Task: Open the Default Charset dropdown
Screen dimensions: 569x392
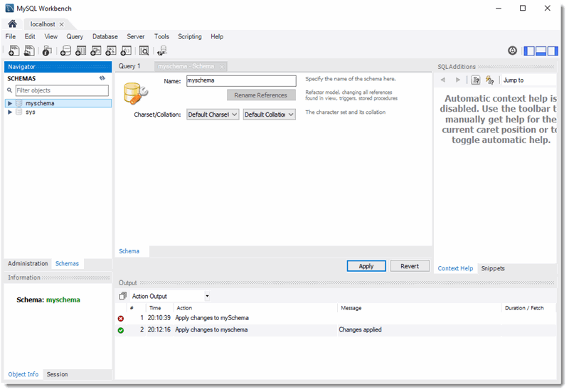Action: click(213, 115)
